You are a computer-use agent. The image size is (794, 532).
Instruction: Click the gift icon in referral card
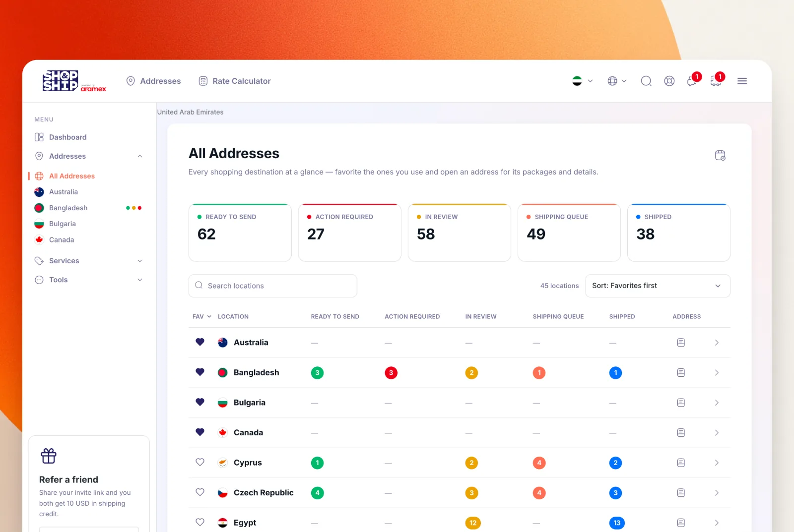[49, 456]
